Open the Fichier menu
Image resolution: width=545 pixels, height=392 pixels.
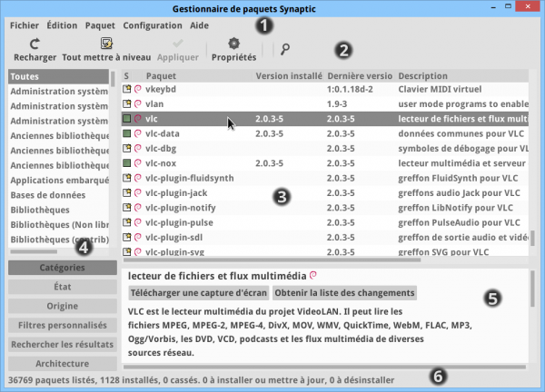click(25, 25)
